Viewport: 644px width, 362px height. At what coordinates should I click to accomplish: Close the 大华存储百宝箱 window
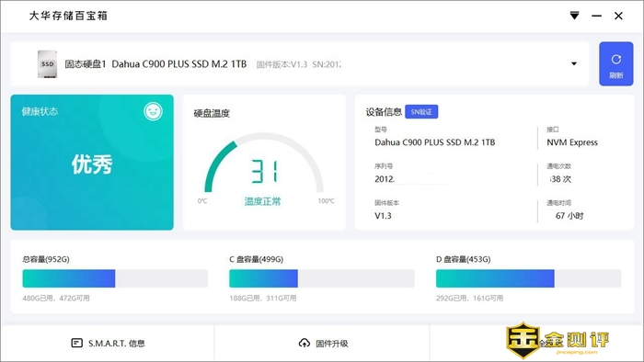[618, 16]
